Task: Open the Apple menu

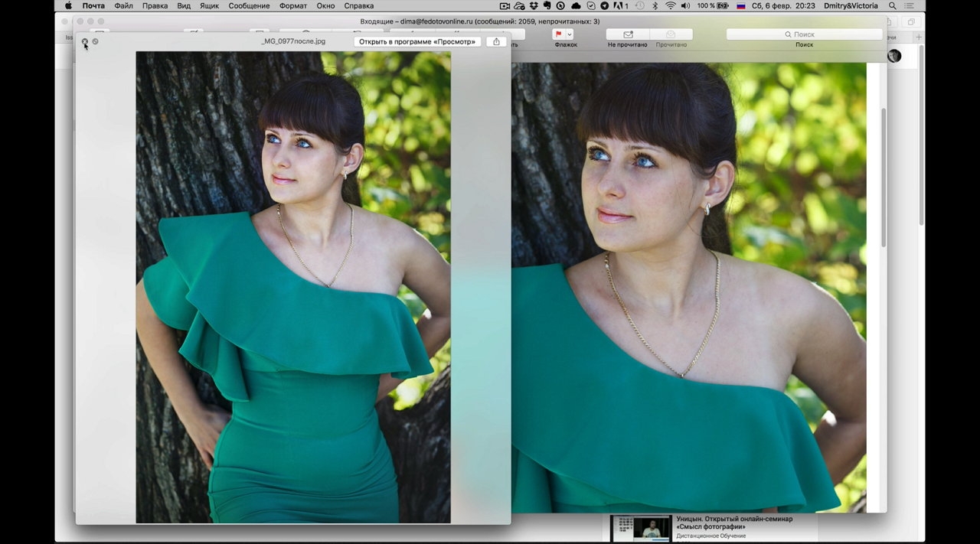Action: [x=69, y=5]
